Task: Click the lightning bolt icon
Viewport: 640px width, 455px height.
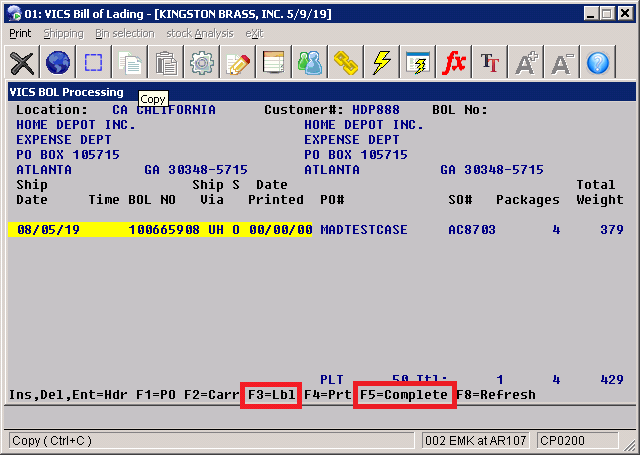Action: (x=382, y=63)
